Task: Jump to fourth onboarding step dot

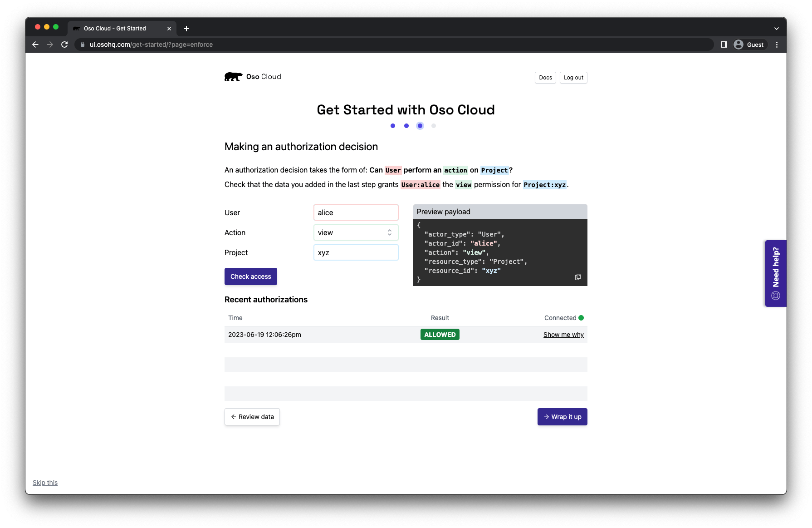Action: pyautogui.click(x=434, y=126)
